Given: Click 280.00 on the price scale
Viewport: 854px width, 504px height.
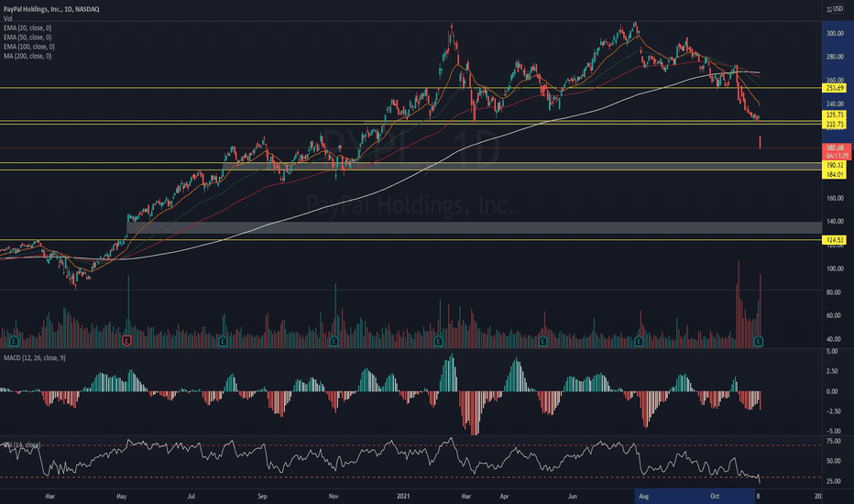Looking at the screenshot, I should tap(835, 57).
